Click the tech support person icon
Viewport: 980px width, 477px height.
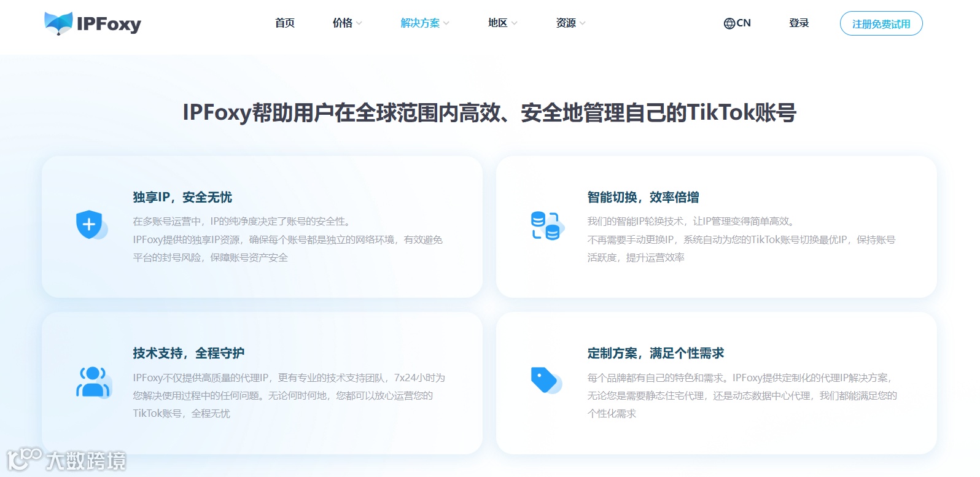[x=93, y=382]
